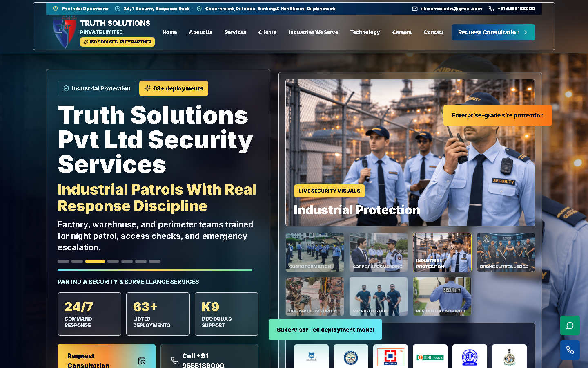Click the sparkle icon in the 63+ deployments badge
588x368 pixels.
[x=147, y=88]
